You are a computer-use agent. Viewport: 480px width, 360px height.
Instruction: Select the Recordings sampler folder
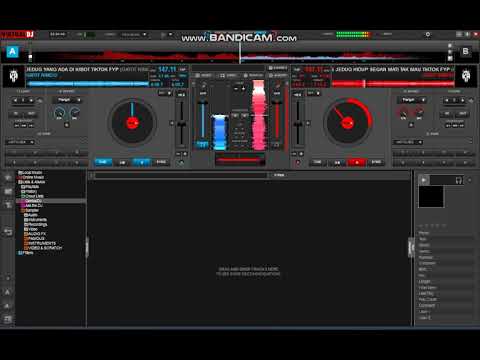pos(36,224)
